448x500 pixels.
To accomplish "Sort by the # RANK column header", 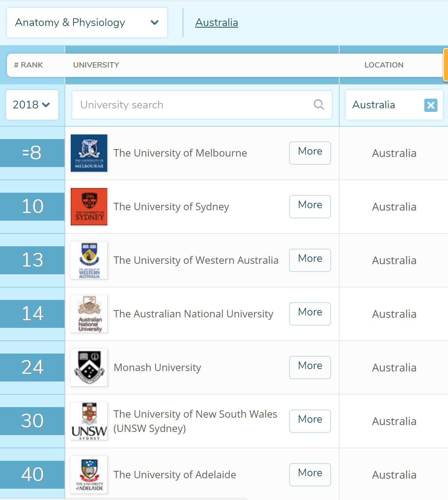I will [x=28, y=65].
